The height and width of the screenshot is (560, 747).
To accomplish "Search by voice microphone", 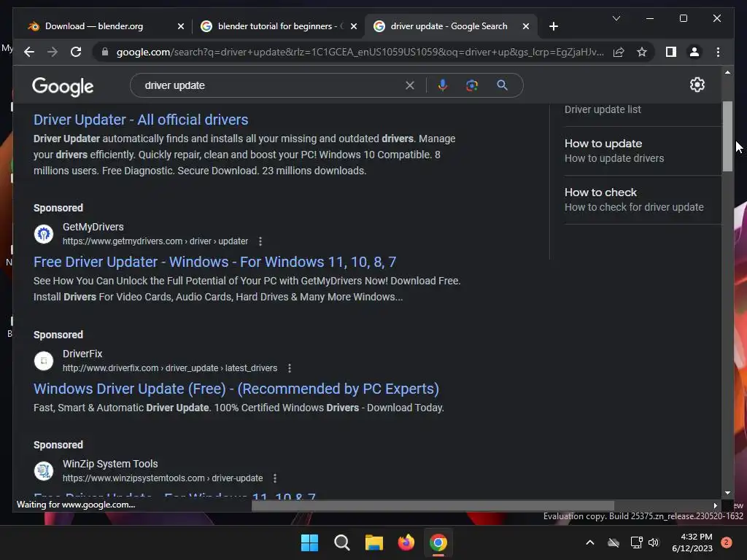I will pyautogui.click(x=443, y=85).
